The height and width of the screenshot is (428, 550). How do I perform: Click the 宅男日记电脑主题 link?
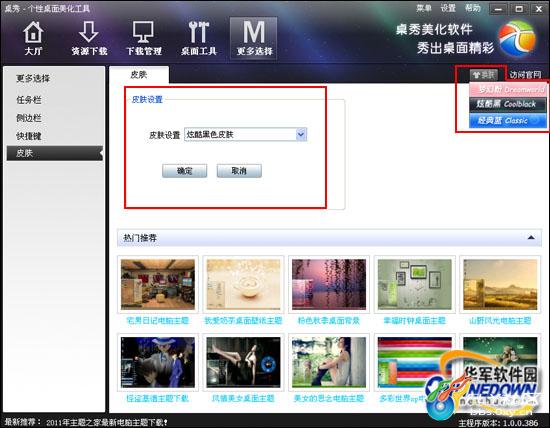click(x=158, y=320)
